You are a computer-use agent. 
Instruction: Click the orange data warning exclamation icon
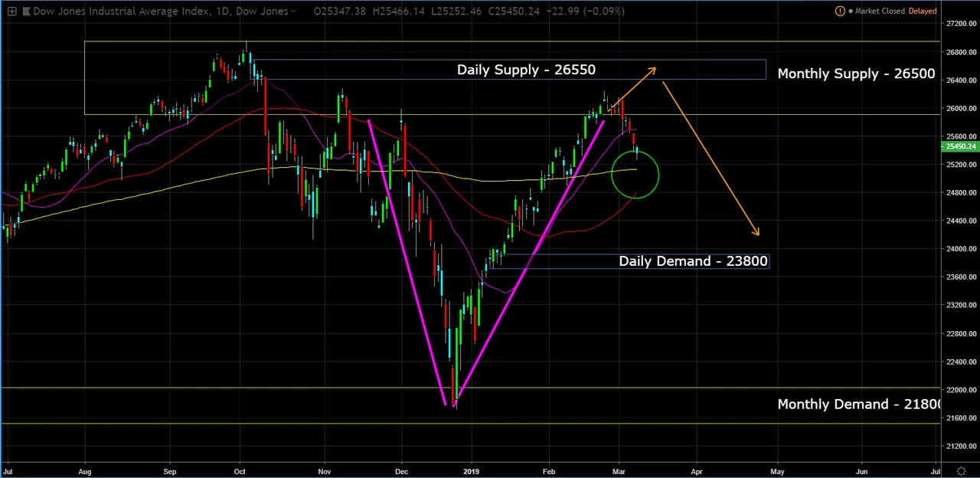tap(840, 11)
